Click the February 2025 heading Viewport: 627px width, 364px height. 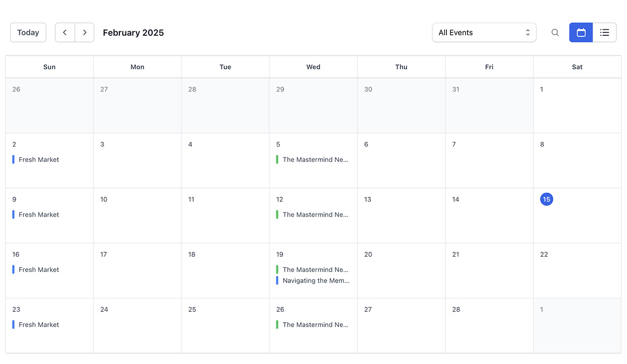click(133, 32)
